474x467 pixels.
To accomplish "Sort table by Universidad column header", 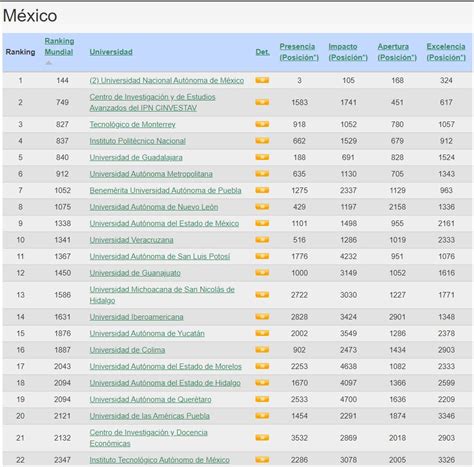I will (x=111, y=52).
